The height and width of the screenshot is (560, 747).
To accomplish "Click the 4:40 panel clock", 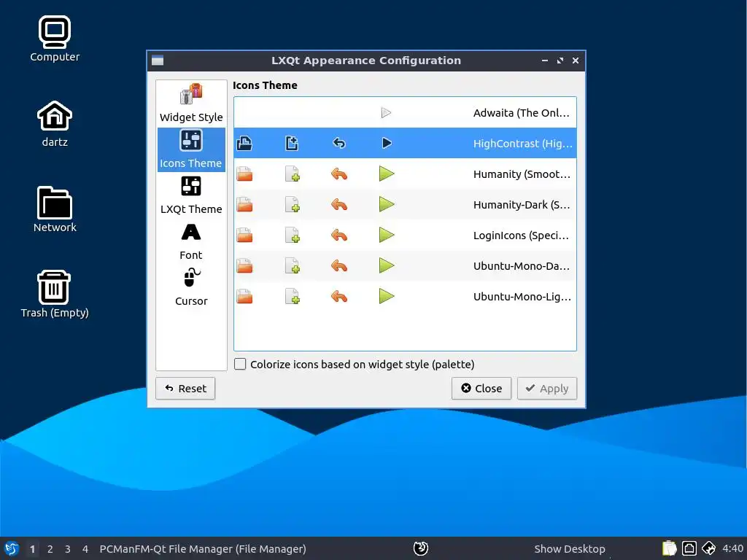I will pyautogui.click(x=732, y=548).
